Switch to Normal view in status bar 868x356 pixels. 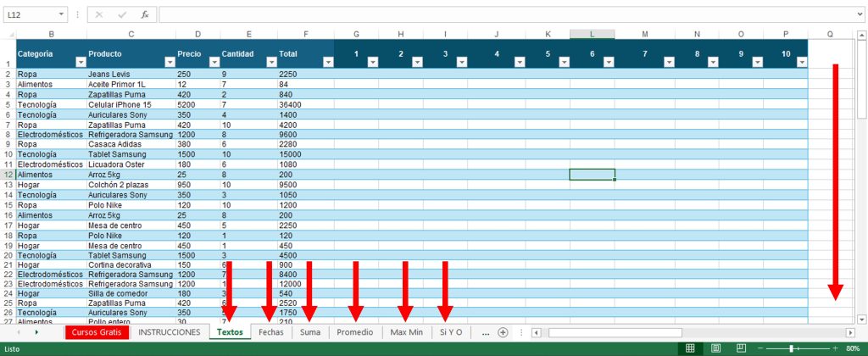[690, 348]
